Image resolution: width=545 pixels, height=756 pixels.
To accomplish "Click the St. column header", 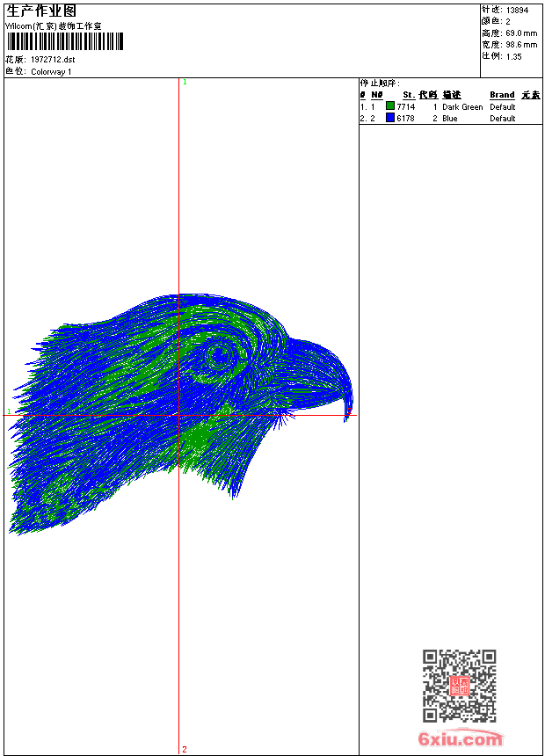I will (408, 95).
